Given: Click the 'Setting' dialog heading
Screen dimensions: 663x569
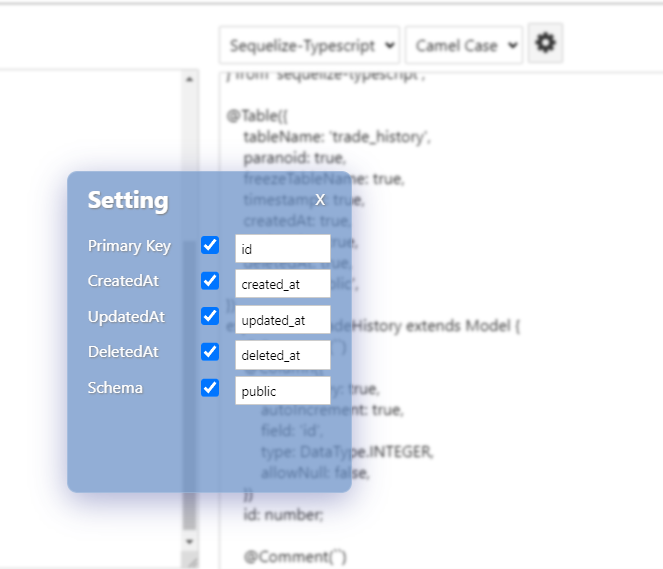Looking at the screenshot, I should pyautogui.click(x=128, y=200).
